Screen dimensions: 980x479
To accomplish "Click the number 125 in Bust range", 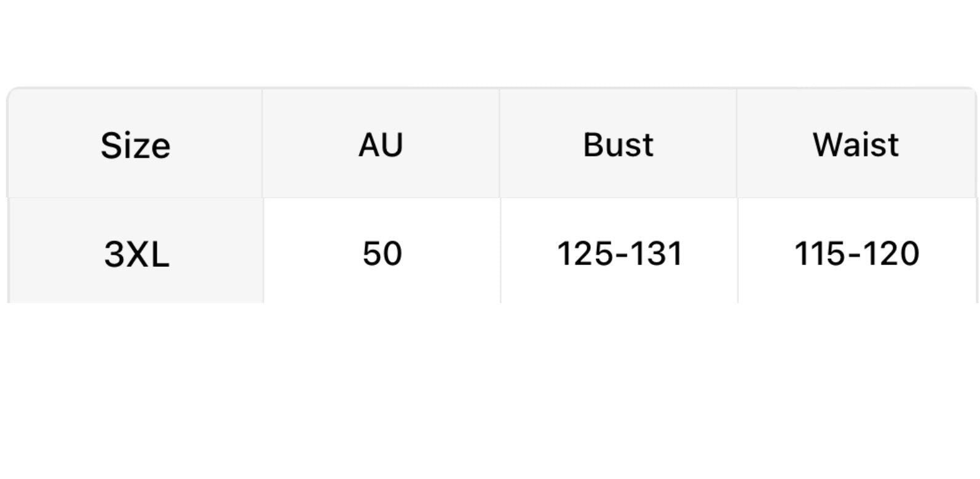I will [x=580, y=253].
